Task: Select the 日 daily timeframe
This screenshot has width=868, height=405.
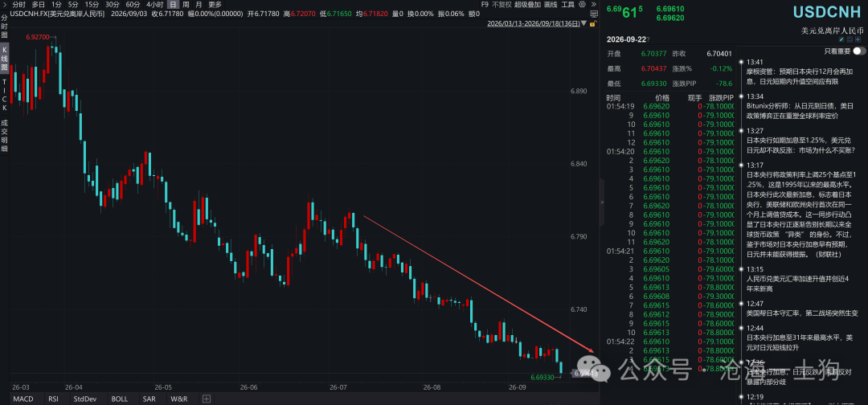Action: [174, 4]
